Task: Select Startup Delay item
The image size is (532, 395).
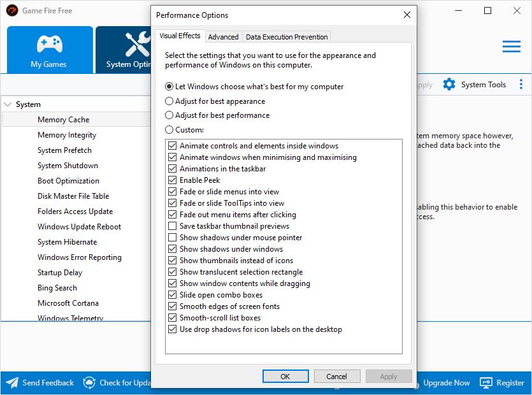Action: [60, 273]
